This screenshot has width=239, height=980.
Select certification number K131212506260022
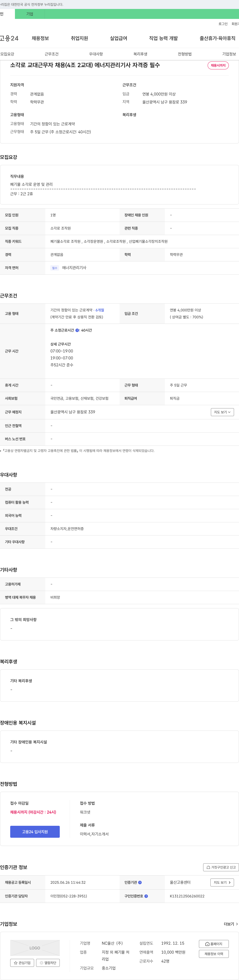[x=187, y=896]
